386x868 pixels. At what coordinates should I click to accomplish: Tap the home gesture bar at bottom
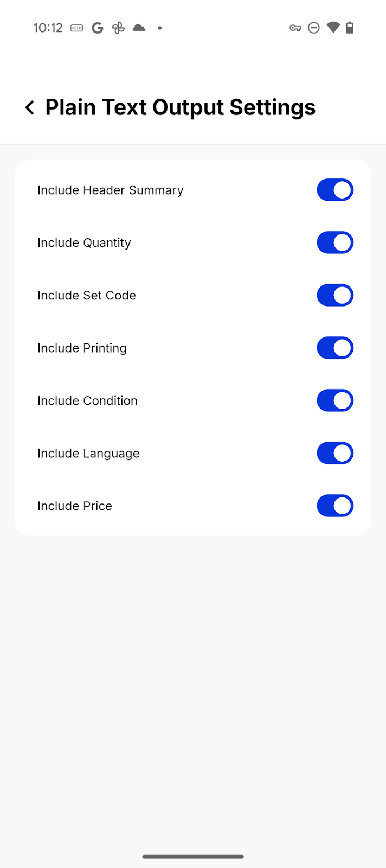click(x=193, y=857)
